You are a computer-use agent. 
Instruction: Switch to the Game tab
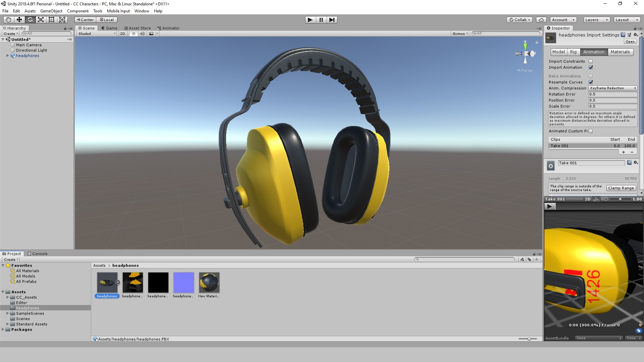[x=109, y=28]
